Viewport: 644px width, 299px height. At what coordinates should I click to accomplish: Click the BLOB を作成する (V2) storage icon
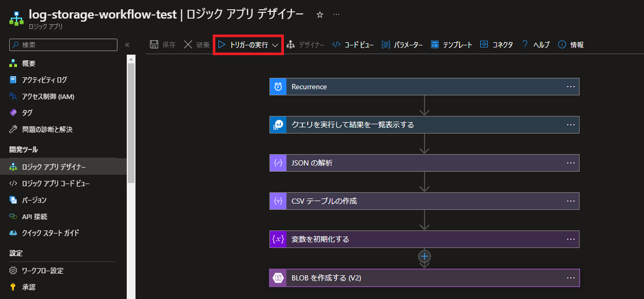278,278
